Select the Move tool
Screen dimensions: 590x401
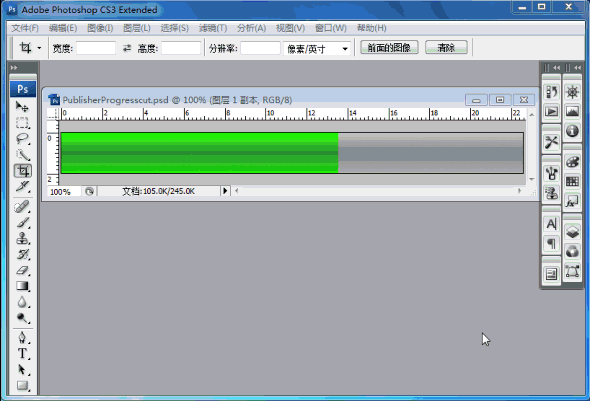[x=23, y=107]
